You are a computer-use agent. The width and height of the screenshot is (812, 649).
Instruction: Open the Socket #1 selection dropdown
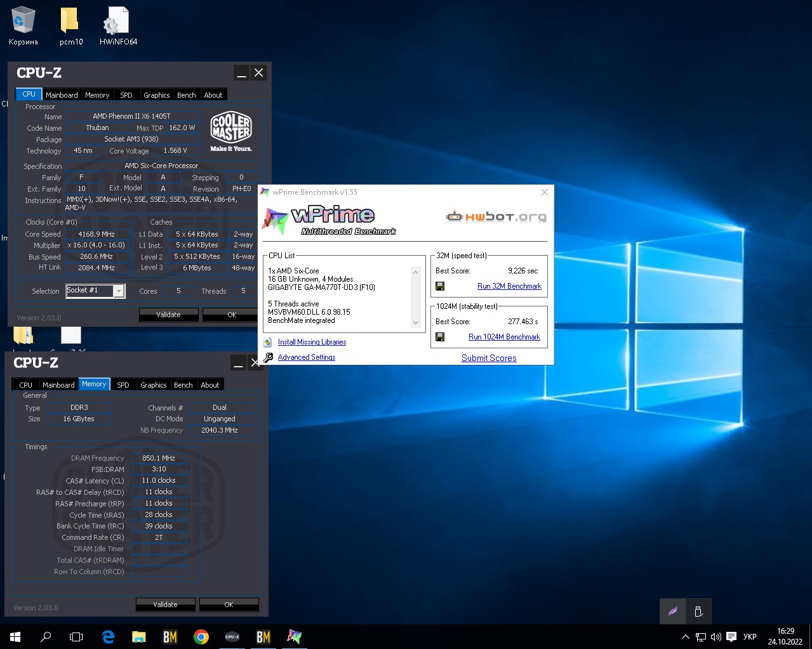click(x=95, y=291)
